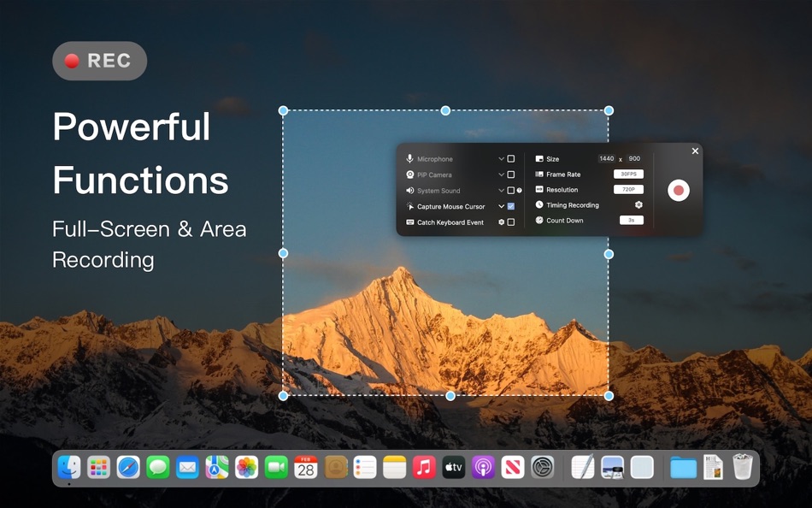Close the recorder settings panel
Image resolution: width=812 pixels, height=508 pixels.
pos(695,151)
